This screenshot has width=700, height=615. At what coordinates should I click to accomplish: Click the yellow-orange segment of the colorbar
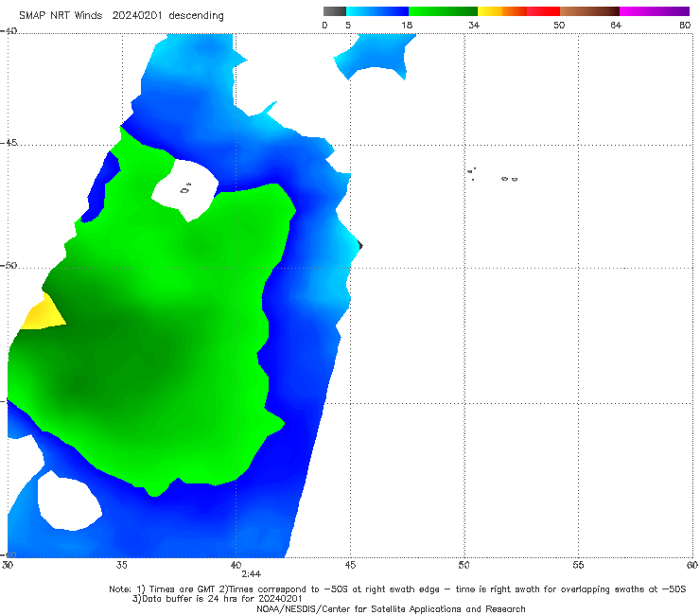pos(501,11)
